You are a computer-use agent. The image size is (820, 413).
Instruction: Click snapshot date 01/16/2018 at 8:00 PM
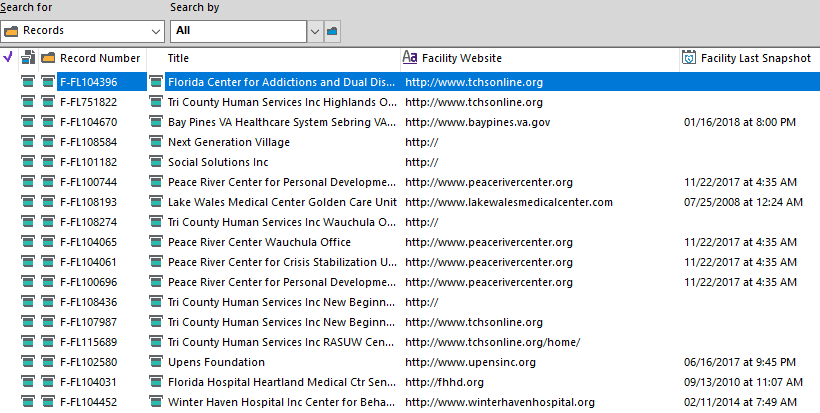(739, 122)
